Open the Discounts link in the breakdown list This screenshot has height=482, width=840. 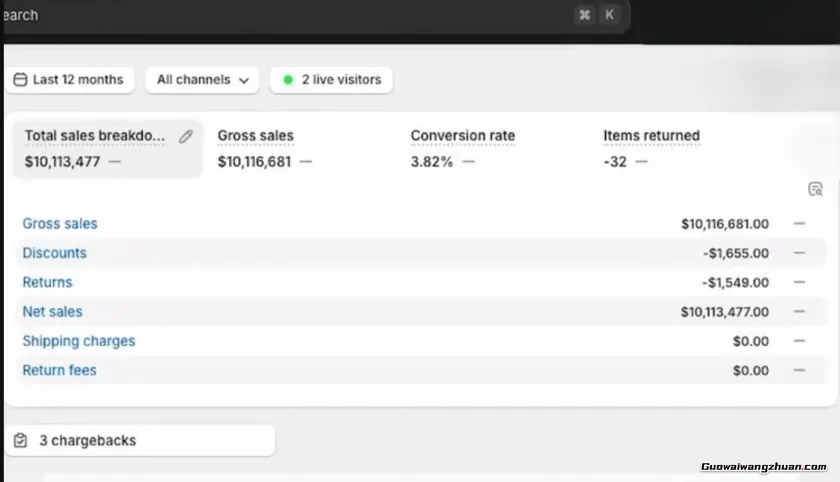coord(54,253)
